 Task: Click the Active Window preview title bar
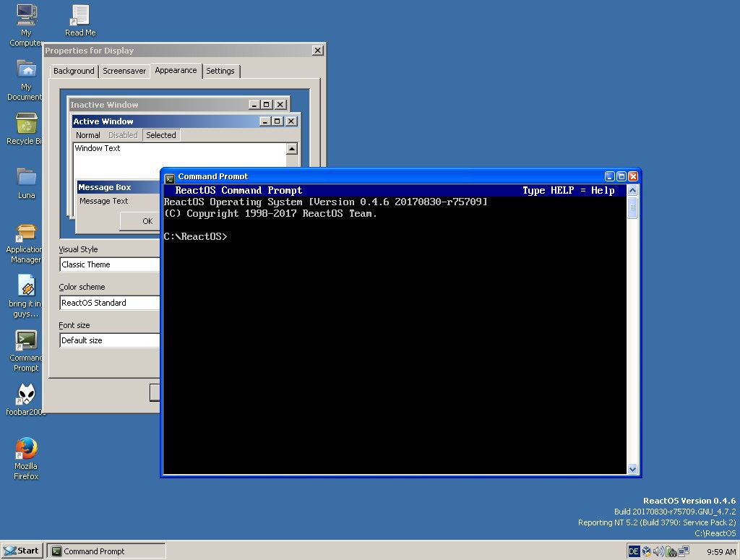coord(165,121)
